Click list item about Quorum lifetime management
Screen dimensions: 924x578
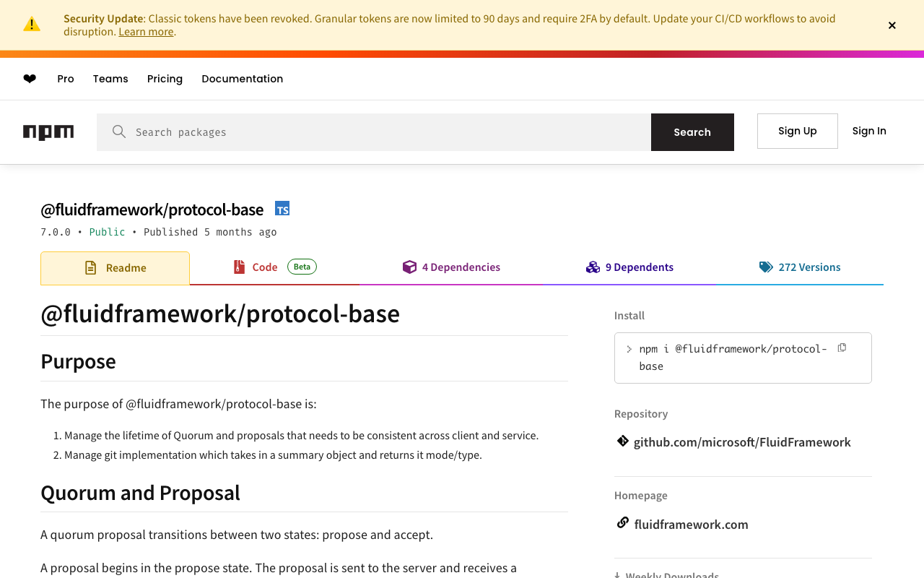[x=301, y=436]
